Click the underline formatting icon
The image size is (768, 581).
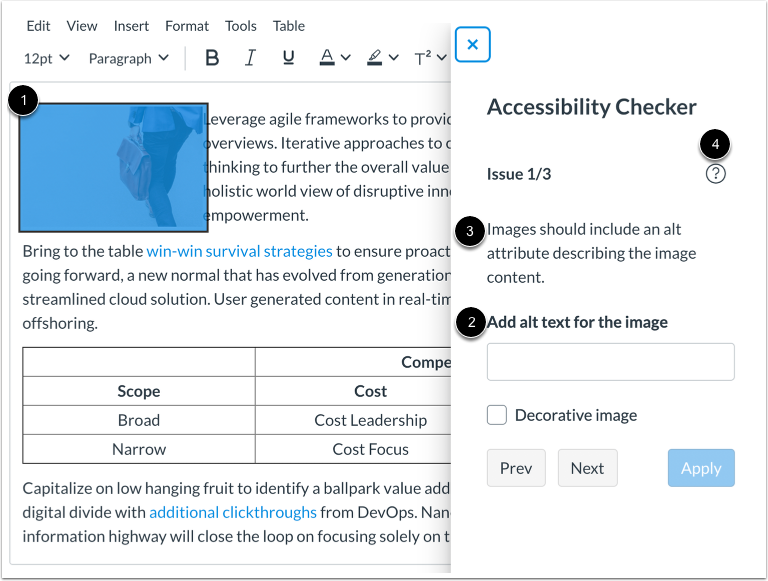(288, 58)
